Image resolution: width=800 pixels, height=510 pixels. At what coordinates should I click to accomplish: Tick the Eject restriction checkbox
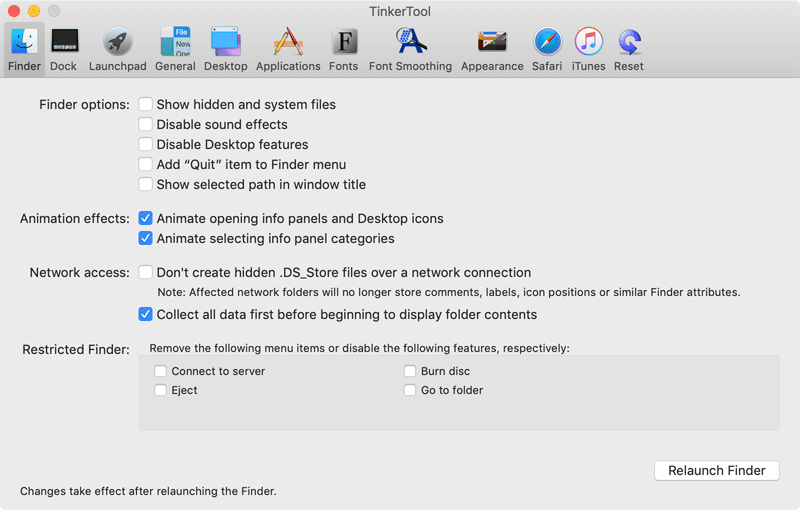(161, 390)
